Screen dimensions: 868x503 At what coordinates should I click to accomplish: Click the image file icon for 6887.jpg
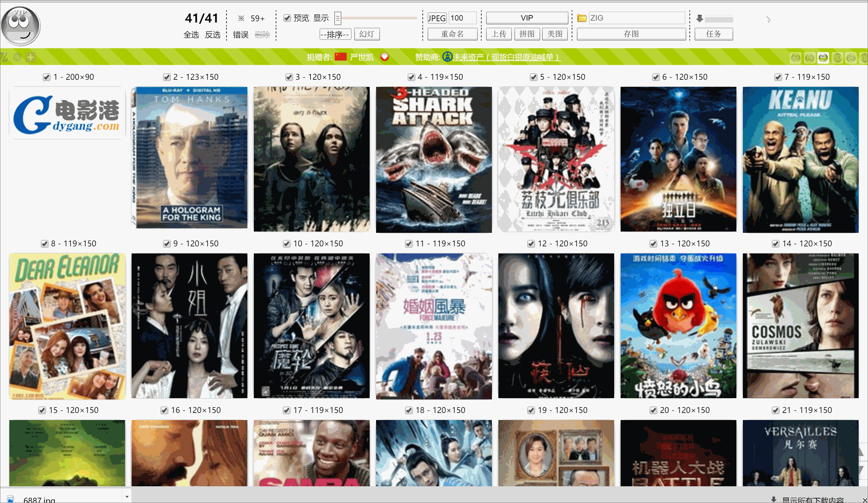pyautogui.click(x=11, y=499)
